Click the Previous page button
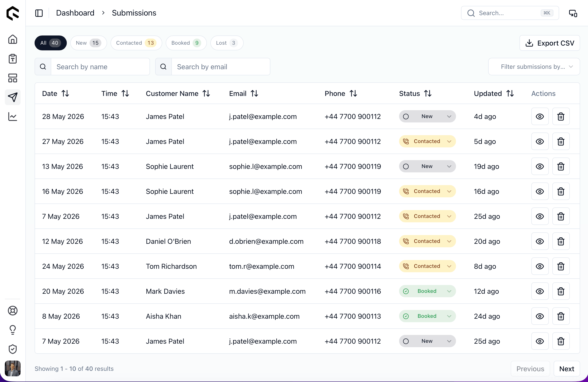This screenshot has height=382, width=588. tap(530, 369)
